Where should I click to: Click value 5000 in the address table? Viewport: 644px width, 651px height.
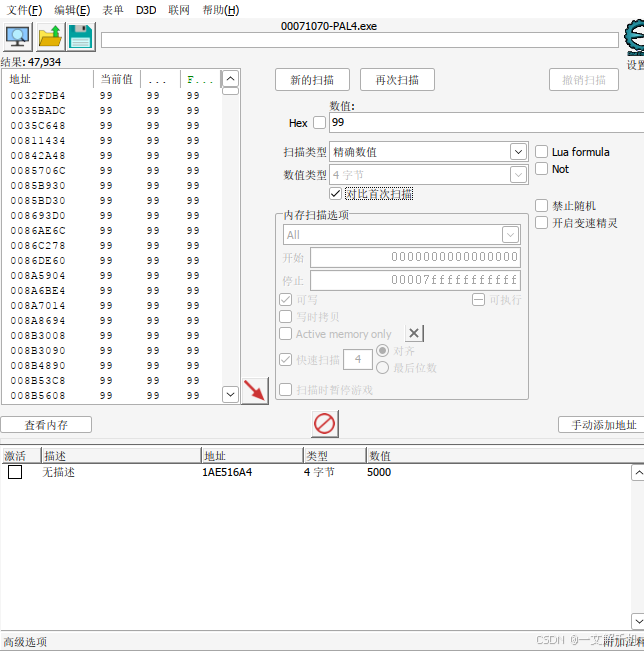pyautogui.click(x=379, y=472)
